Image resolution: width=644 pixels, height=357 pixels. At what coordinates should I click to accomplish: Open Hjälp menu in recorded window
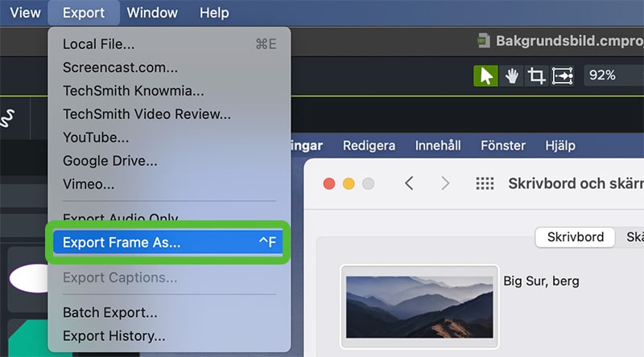[x=560, y=146]
